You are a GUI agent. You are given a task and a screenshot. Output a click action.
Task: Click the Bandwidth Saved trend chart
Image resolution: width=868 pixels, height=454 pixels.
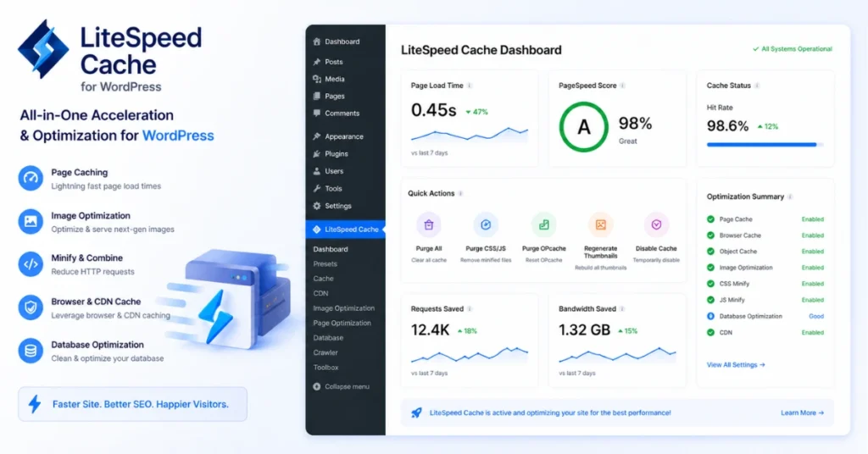[x=617, y=355]
